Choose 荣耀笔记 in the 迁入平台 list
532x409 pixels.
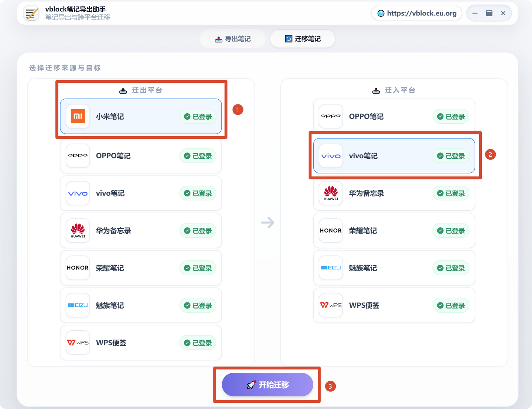394,230
